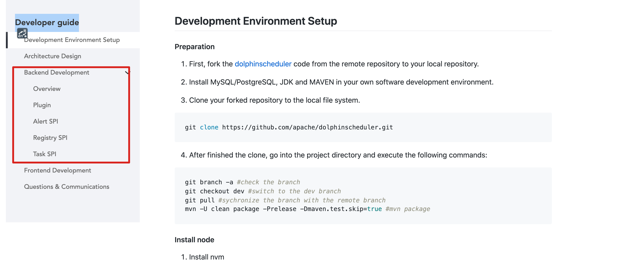Click the Install node heading
The image size is (644, 262).
click(194, 240)
